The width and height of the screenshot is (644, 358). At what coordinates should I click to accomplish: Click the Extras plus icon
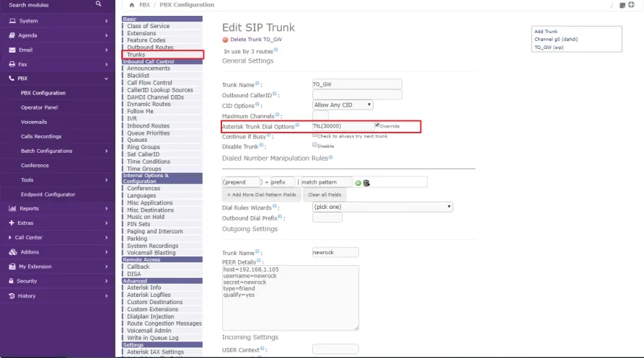12,223
